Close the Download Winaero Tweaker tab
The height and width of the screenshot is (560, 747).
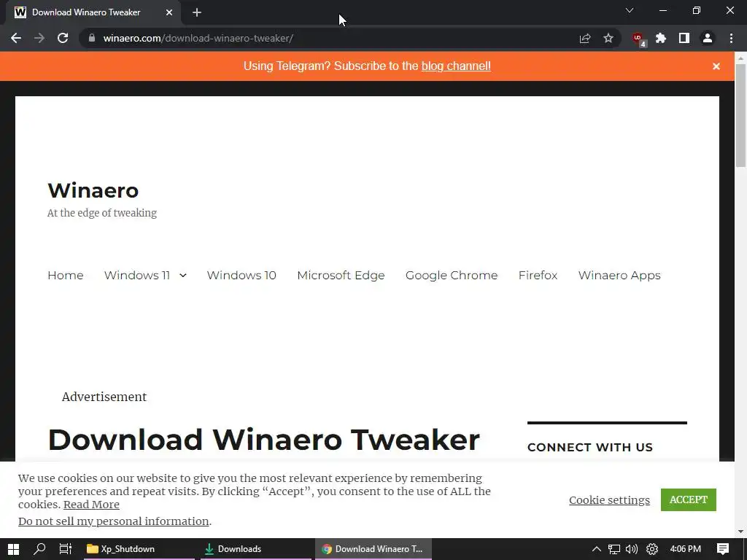[x=169, y=12]
